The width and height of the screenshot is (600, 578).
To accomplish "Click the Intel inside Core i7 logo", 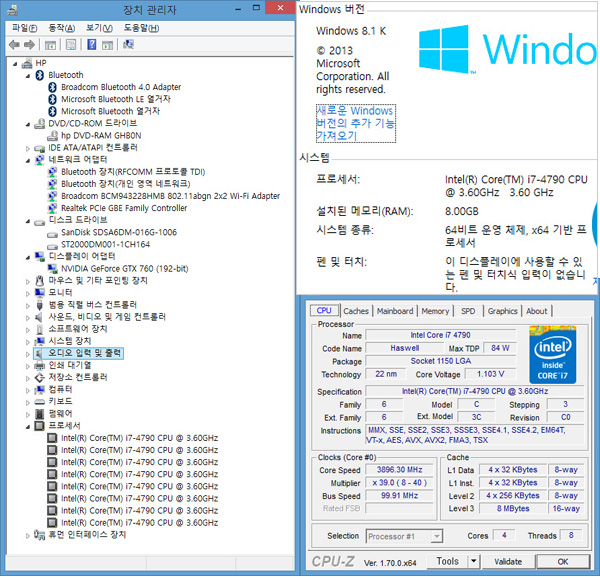I will pyautogui.click(x=553, y=355).
